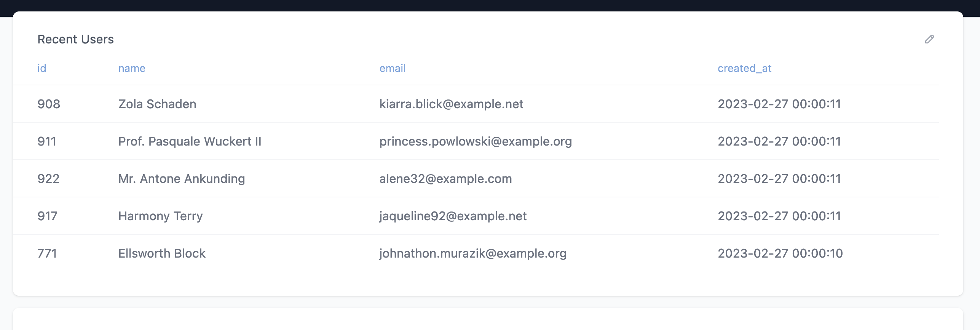Click email princess.powlowski@example.org

coord(476,141)
